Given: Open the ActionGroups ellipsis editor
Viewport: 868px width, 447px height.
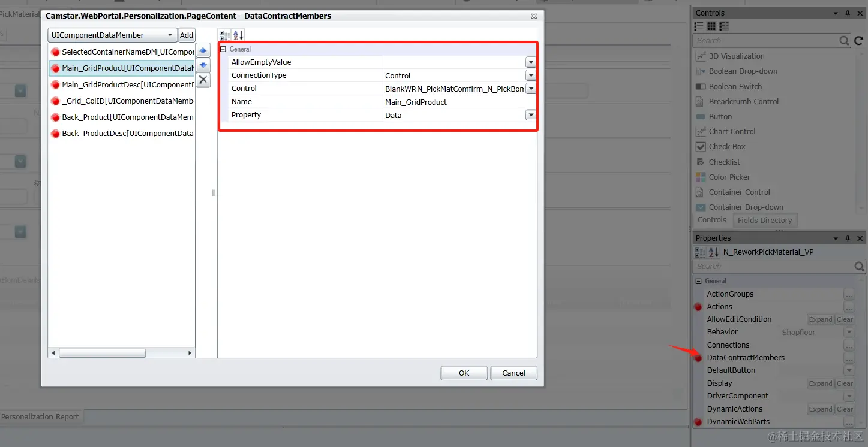Looking at the screenshot, I should (x=849, y=294).
